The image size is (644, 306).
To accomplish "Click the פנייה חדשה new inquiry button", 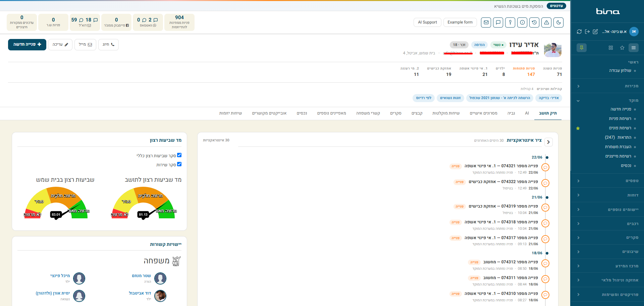I will point(27,44).
